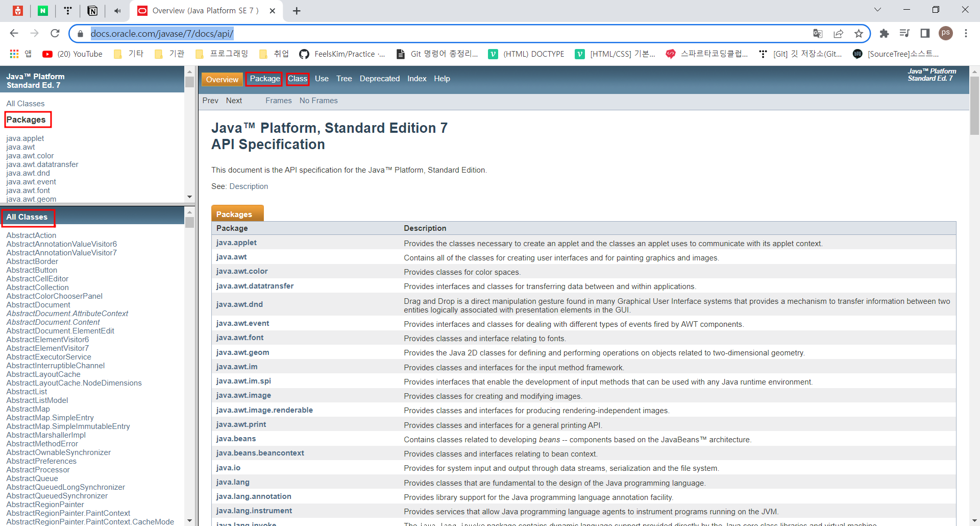Click the browser forward arrow
Image resolution: width=980 pixels, height=526 pixels.
34,33
